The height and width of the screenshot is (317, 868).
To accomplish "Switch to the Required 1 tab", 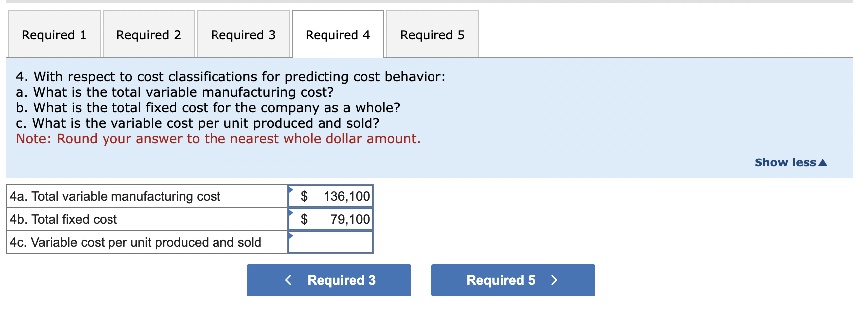I will (54, 35).
